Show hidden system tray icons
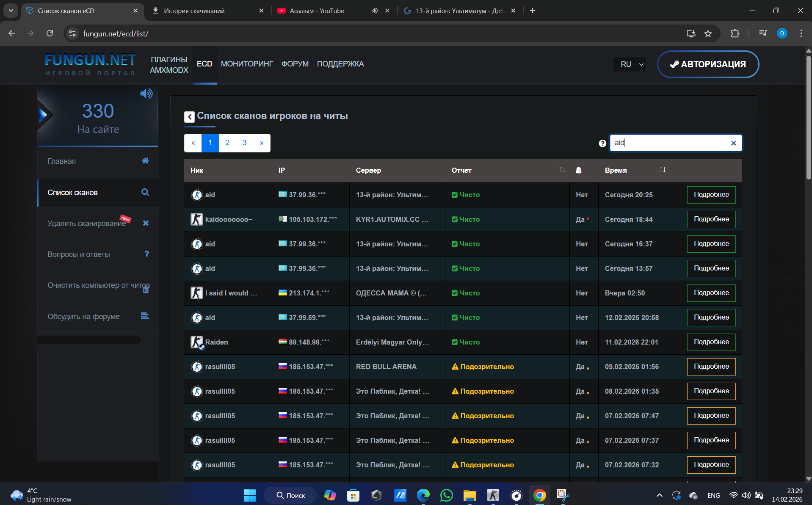The height and width of the screenshot is (505, 812). [x=659, y=495]
